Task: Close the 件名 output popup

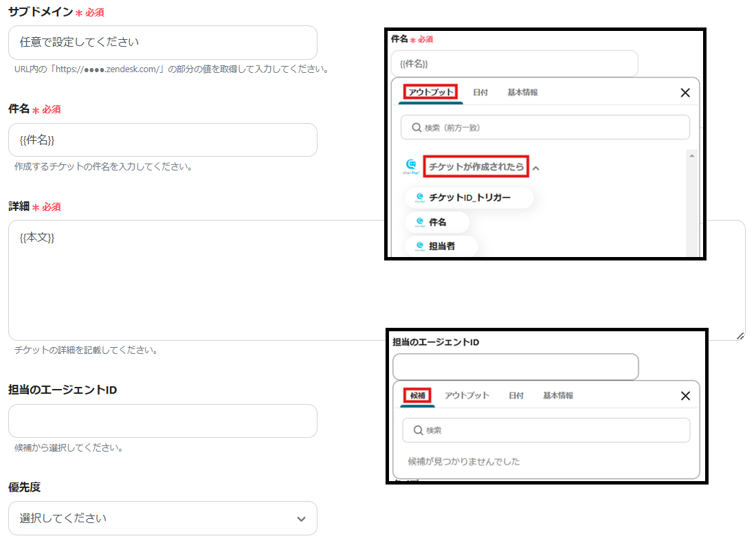Action: pyautogui.click(x=685, y=93)
